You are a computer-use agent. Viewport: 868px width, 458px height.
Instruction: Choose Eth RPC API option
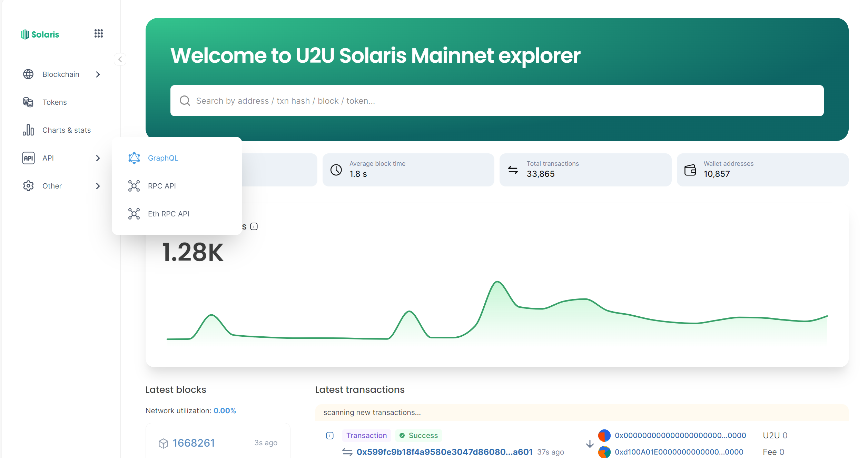(x=168, y=214)
